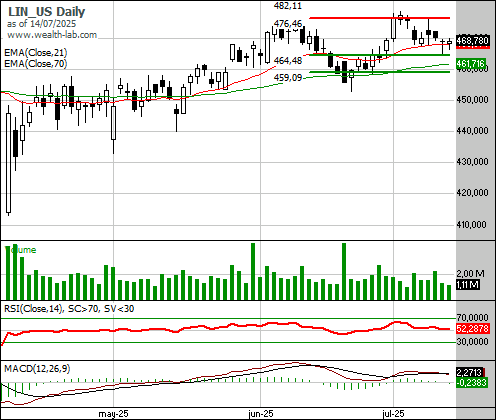Click the 482,11 price annotation
This screenshot has width=496, height=420.
[x=288, y=6]
